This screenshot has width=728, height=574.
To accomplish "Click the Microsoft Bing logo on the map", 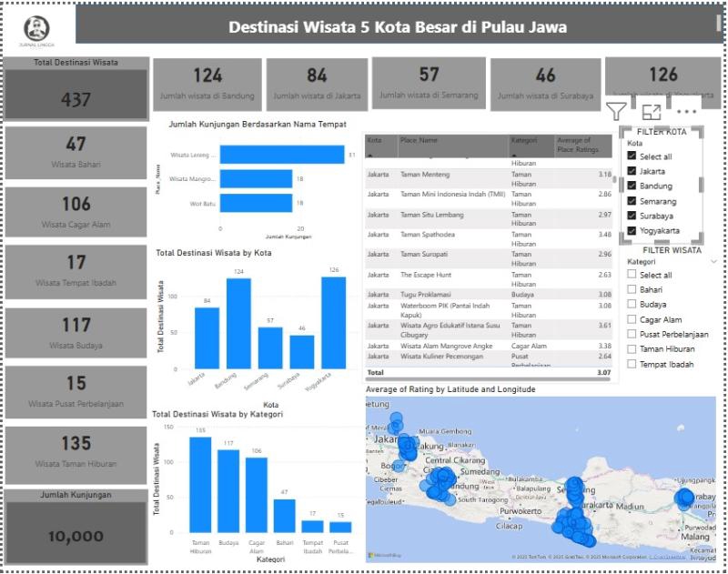I will point(385,555).
